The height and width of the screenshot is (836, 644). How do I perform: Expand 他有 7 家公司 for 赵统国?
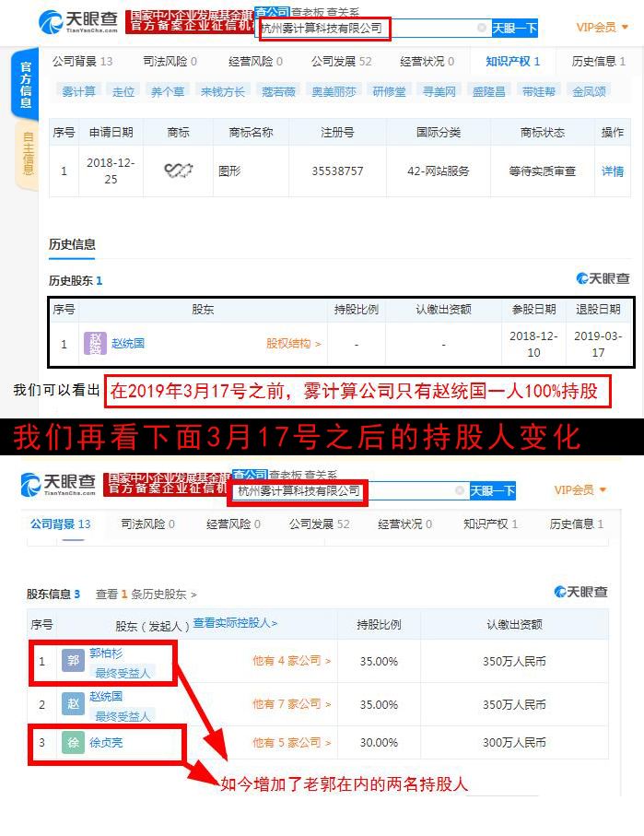[x=292, y=704]
